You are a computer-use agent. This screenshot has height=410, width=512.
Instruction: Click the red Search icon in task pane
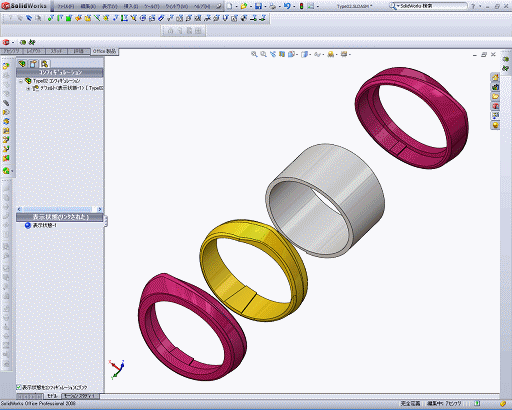(495, 106)
